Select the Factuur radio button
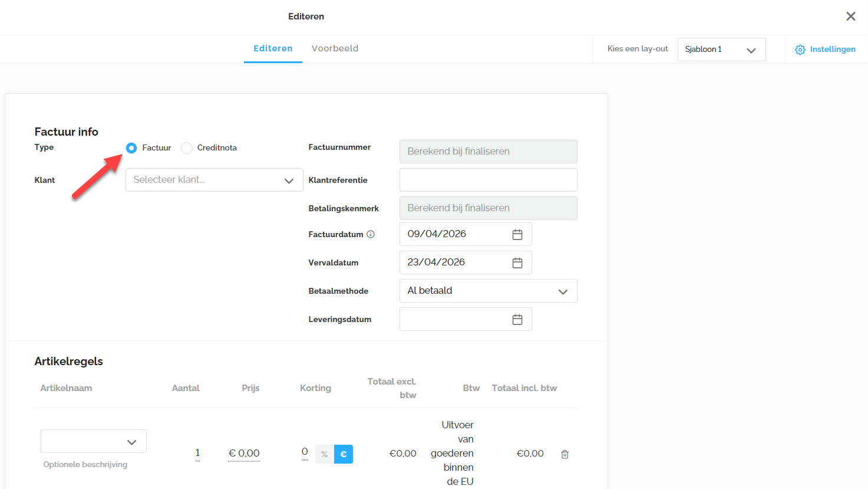 pos(131,147)
